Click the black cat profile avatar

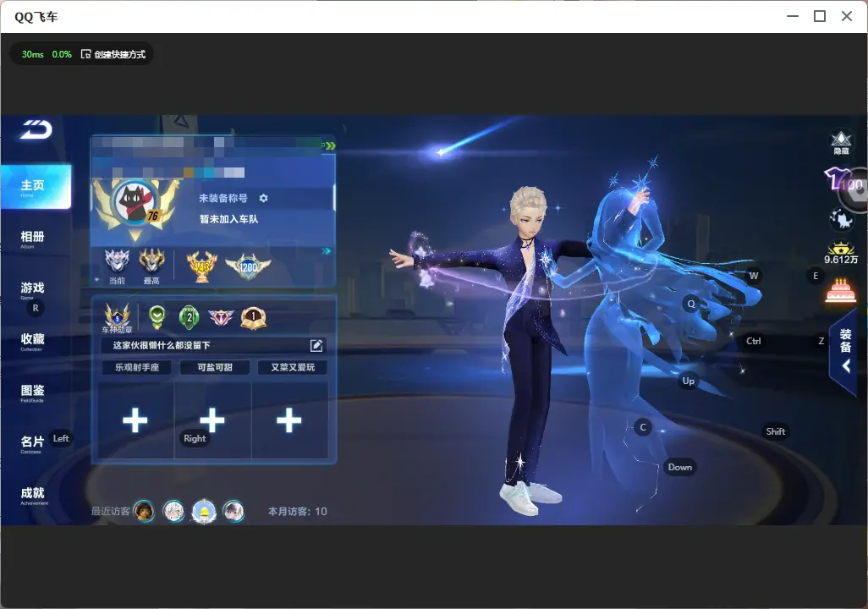(135, 203)
